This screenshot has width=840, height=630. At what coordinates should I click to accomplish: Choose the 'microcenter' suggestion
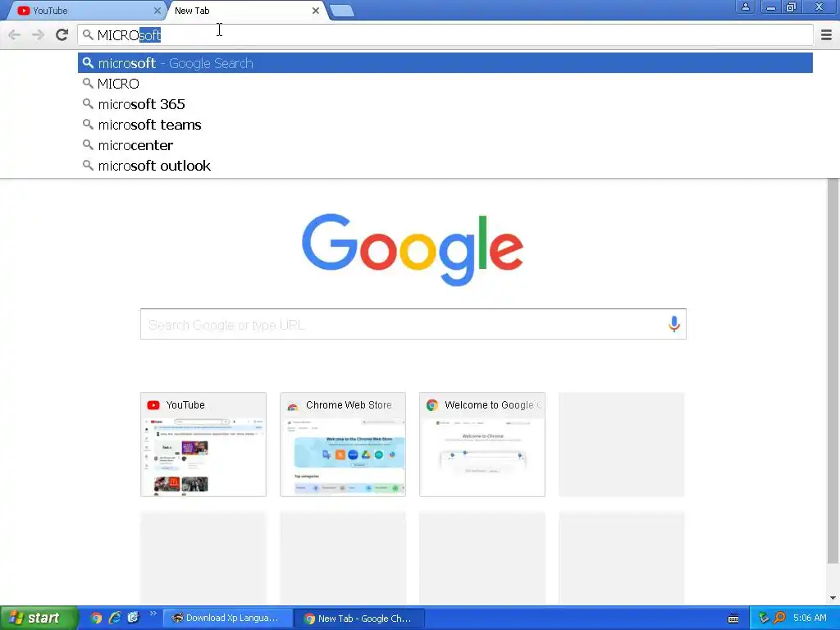445,145
